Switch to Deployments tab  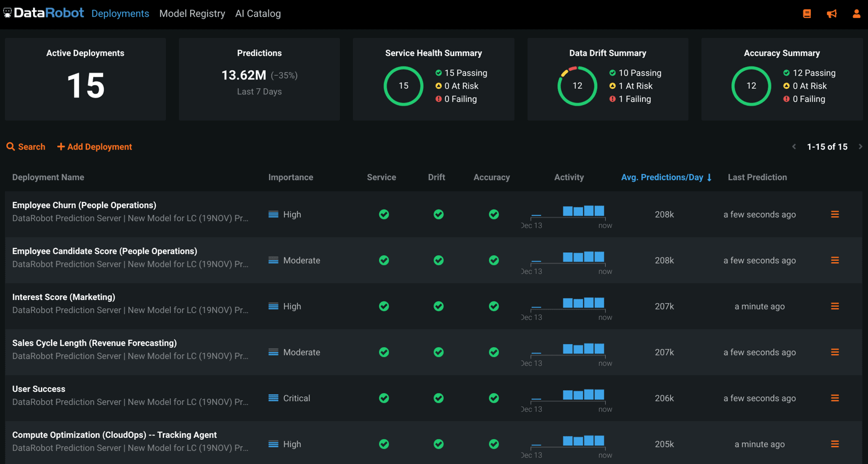coord(120,14)
